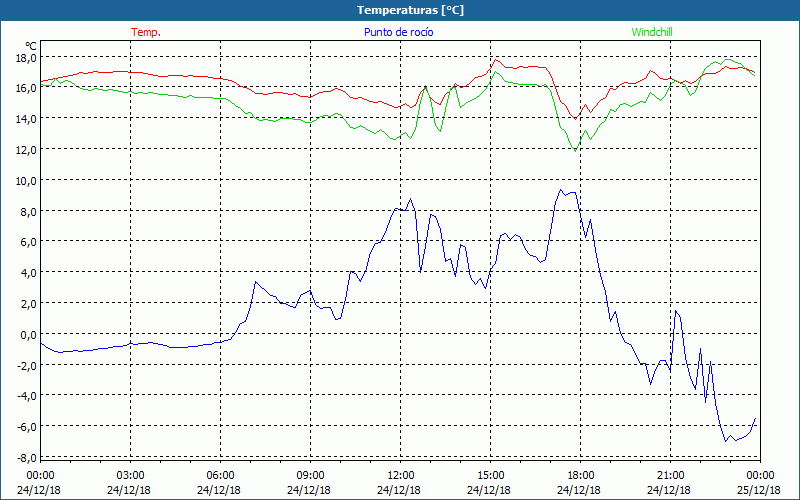Click the 12:00 time axis label
Viewport: 800px width, 500px height.
401,476
